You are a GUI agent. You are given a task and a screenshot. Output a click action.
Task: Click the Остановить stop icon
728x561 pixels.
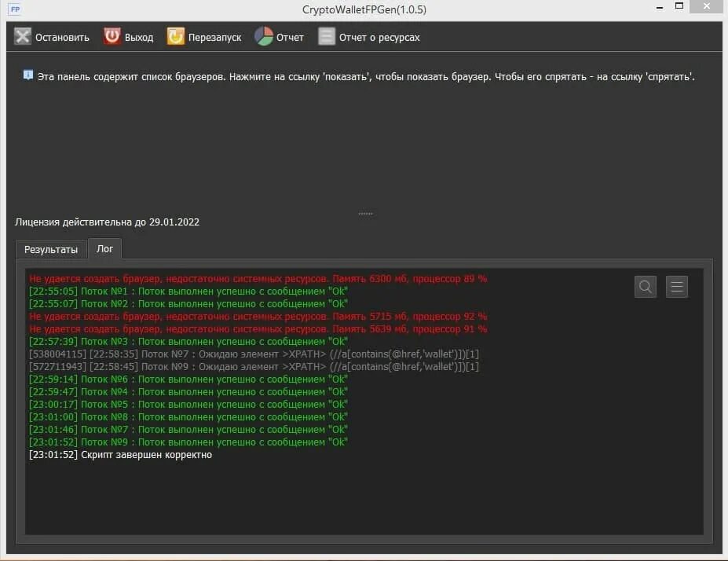(x=22, y=37)
